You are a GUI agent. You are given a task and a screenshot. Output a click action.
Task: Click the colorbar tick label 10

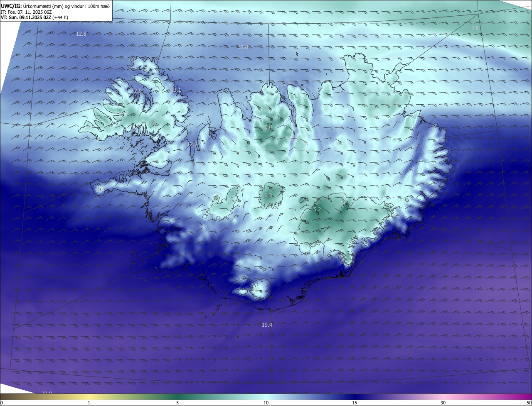266,403
